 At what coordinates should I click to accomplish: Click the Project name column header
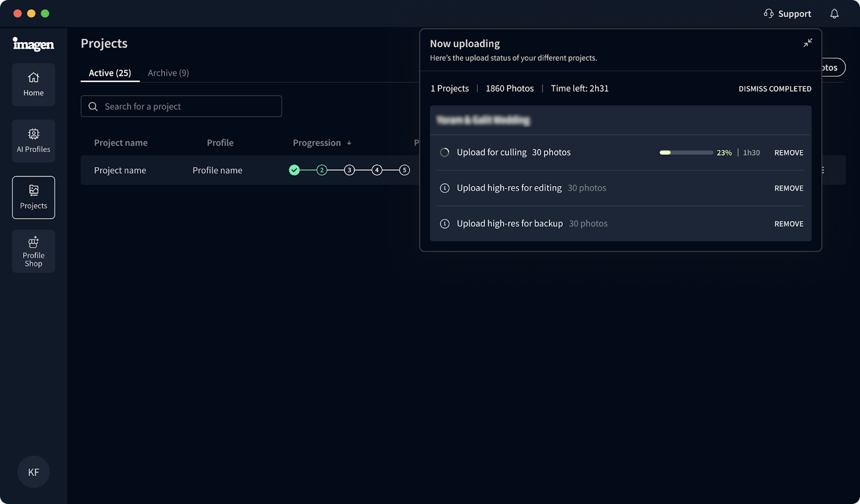121,142
